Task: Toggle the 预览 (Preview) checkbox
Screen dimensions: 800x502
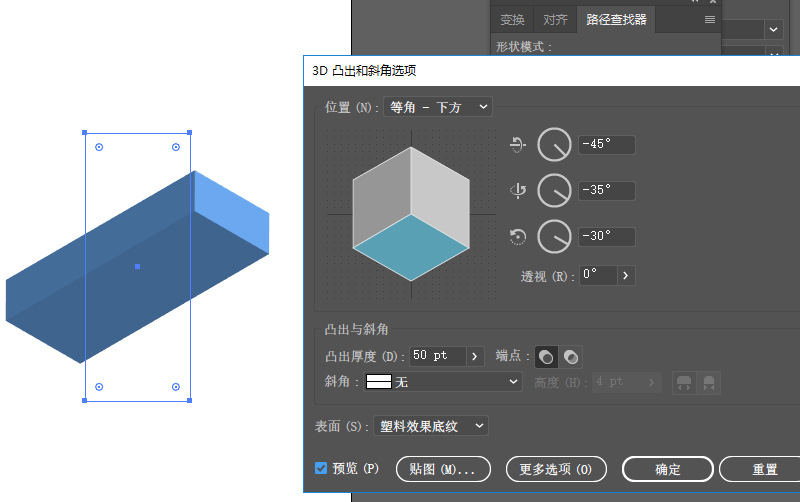Action: (321, 468)
